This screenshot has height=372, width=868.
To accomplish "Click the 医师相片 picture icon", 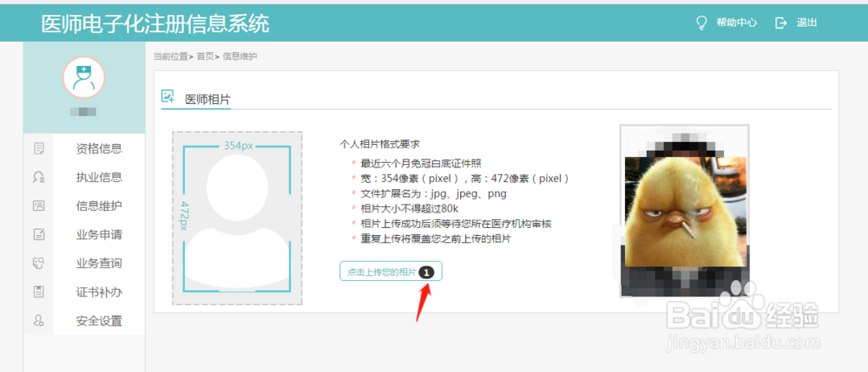I will coord(168,97).
